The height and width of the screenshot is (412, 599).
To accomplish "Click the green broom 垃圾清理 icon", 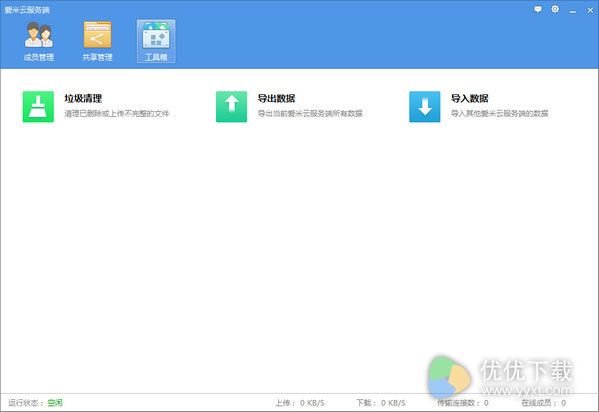I will click(38, 107).
